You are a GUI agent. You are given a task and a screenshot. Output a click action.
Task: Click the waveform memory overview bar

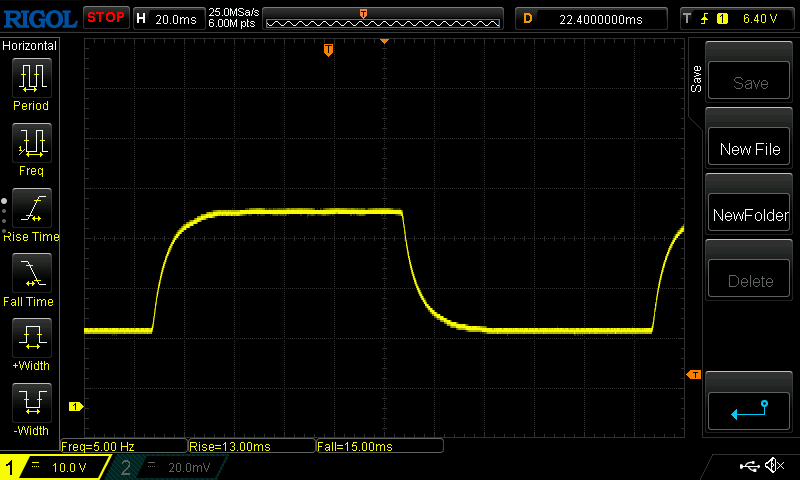383,19
